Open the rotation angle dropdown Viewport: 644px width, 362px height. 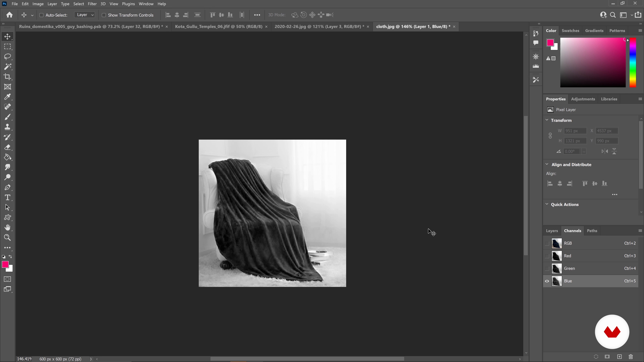point(584,151)
